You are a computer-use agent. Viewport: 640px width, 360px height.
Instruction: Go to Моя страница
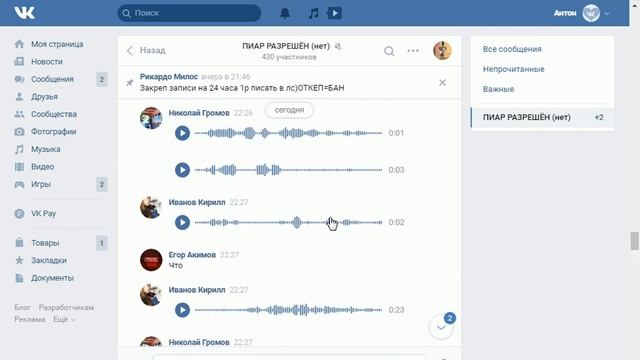click(57, 44)
